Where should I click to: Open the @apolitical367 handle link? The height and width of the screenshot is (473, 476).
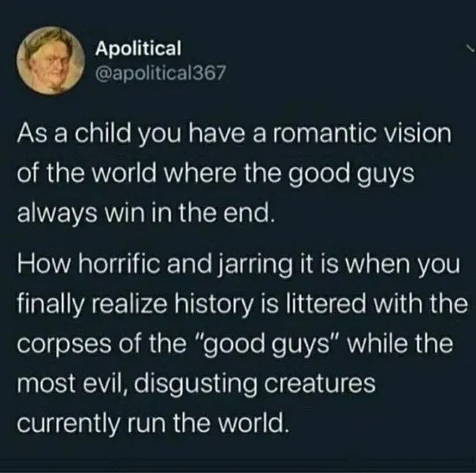click(x=161, y=73)
